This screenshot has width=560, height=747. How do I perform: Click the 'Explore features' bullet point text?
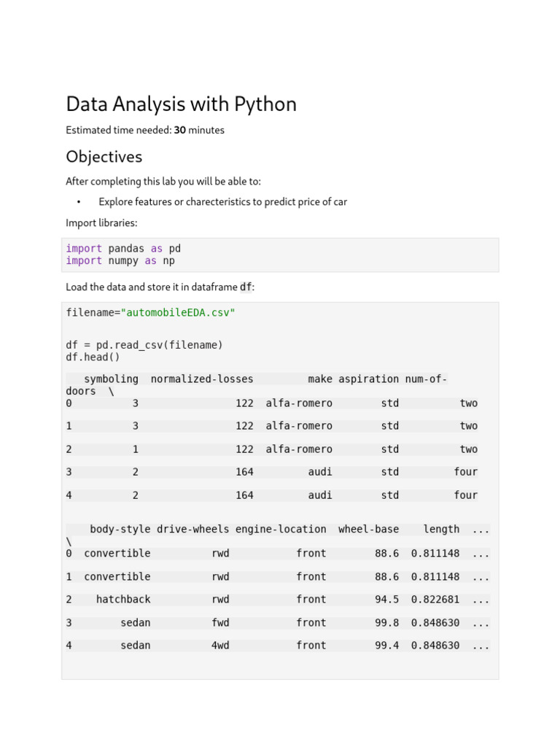pos(222,202)
